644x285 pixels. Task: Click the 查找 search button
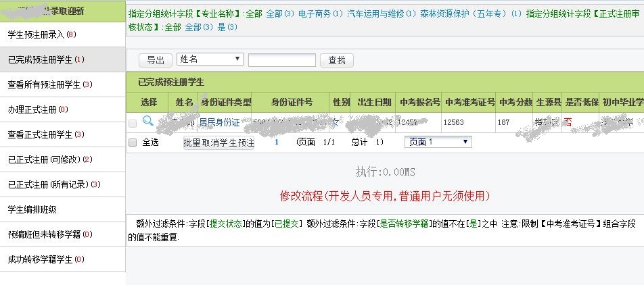tap(337, 60)
